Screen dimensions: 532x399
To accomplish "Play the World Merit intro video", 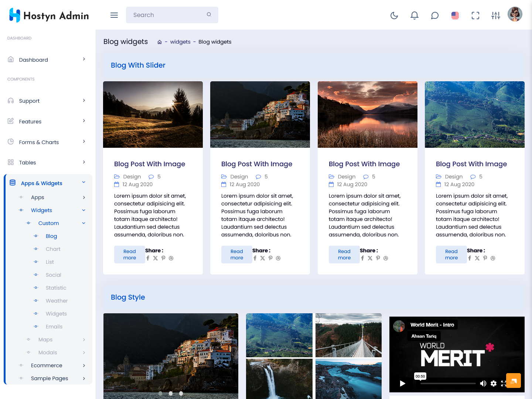I will coord(403,383).
